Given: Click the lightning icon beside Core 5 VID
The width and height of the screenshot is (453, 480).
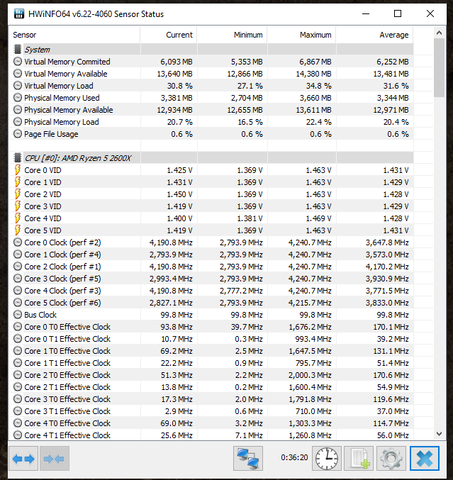Looking at the screenshot, I should click(17, 230).
